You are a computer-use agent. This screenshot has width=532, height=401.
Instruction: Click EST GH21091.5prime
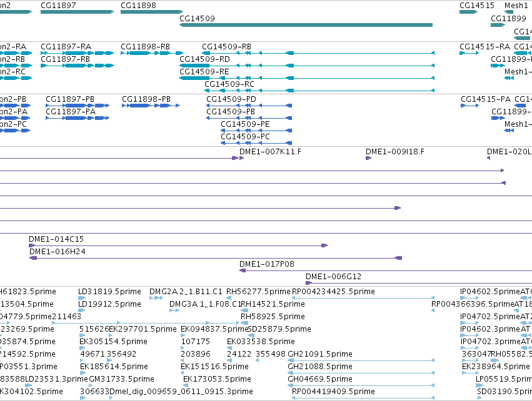click(361, 360)
